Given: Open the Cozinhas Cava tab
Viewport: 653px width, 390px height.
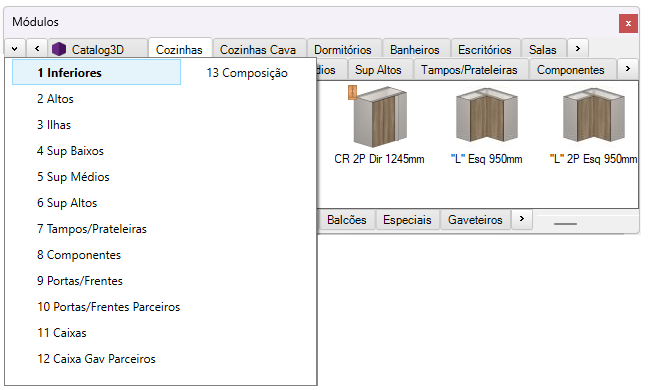Looking at the screenshot, I should tap(258, 50).
